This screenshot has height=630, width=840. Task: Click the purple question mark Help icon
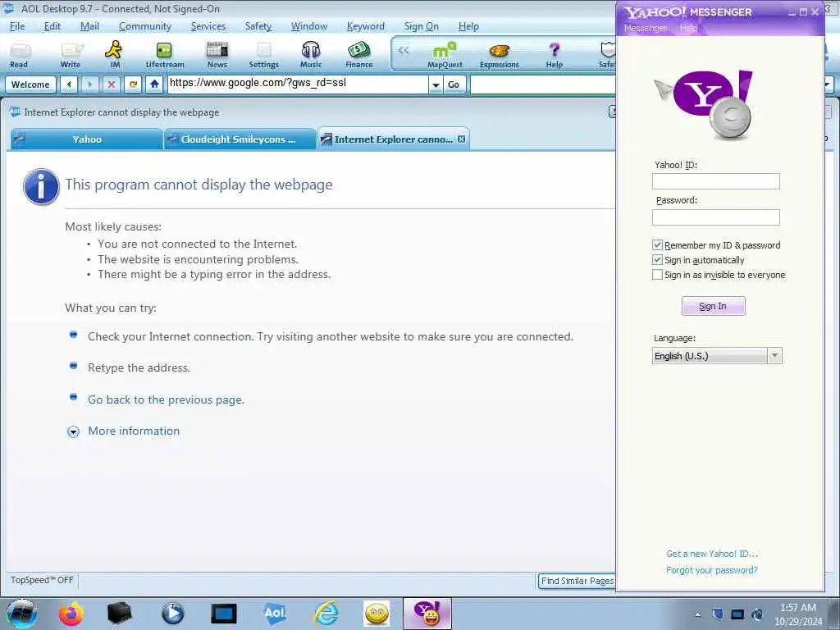point(554,55)
